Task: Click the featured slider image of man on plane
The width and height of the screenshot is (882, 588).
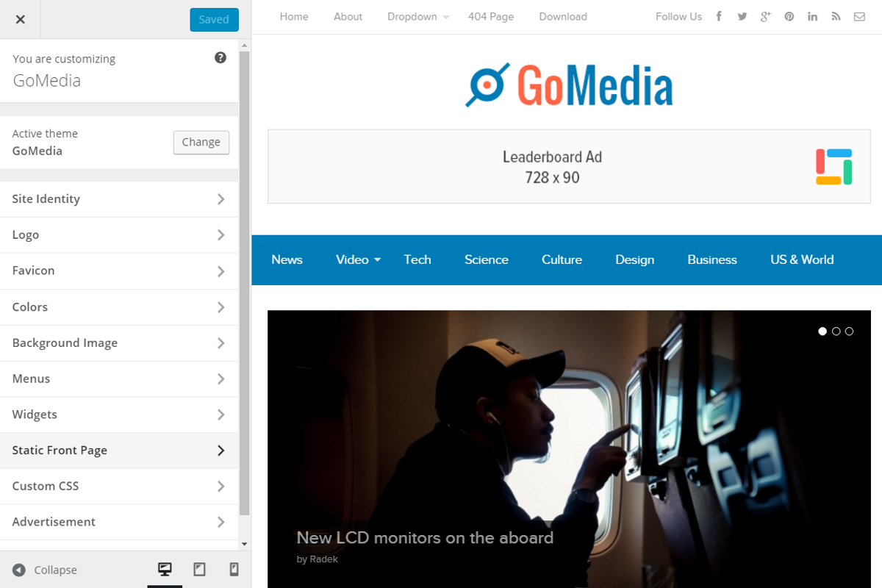Action: pos(569,448)
